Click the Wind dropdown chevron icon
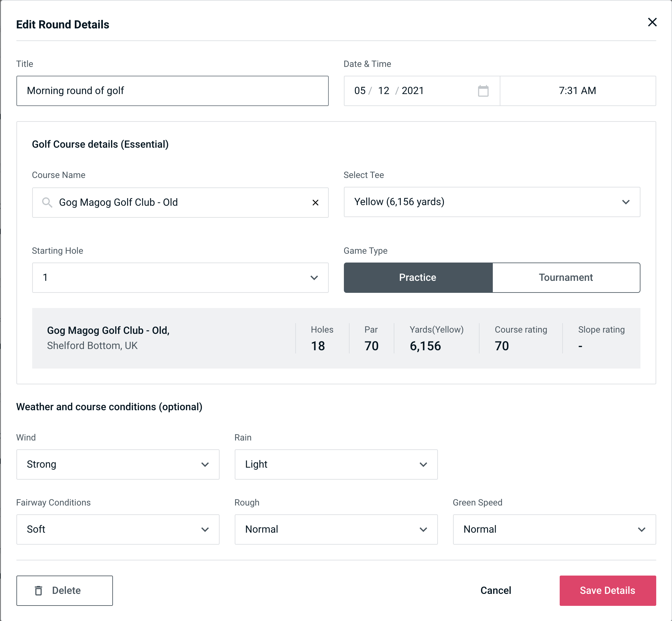 point(205,464)
